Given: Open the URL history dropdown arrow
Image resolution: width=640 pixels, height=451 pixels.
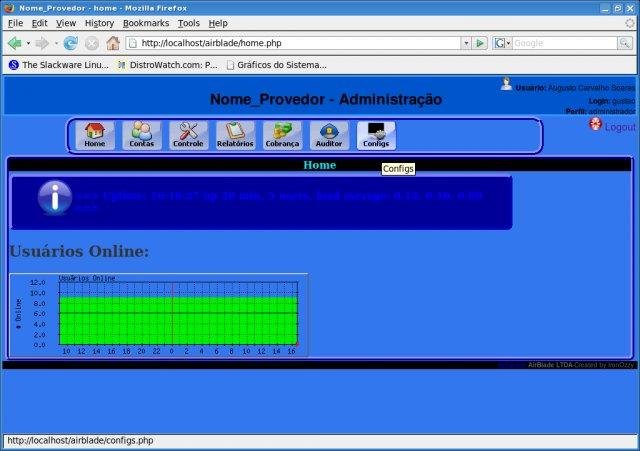Looking at the screenshot, I should 466,43.
